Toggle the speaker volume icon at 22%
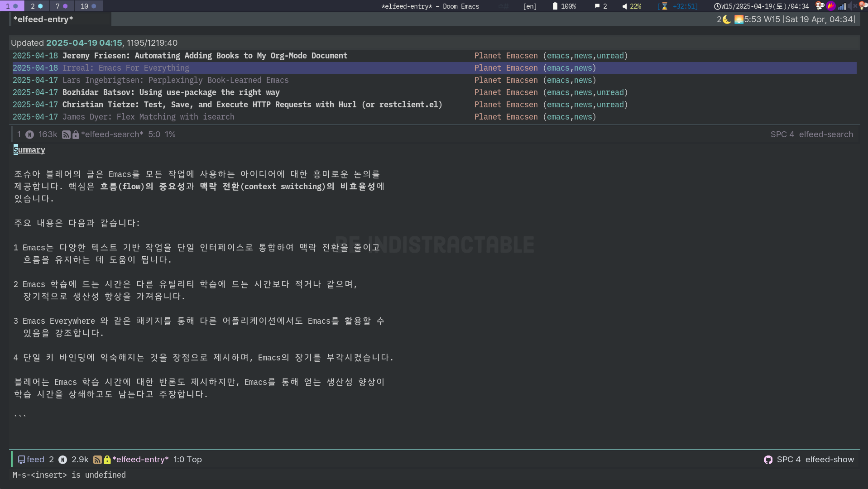Screen dimensions: 868x489 [625, 6]
